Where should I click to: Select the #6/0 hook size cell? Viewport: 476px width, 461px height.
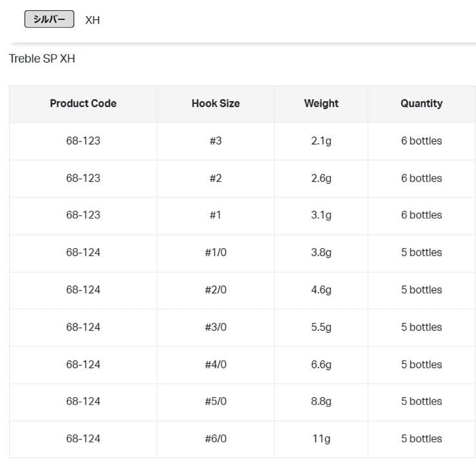(x=216, y=439)
